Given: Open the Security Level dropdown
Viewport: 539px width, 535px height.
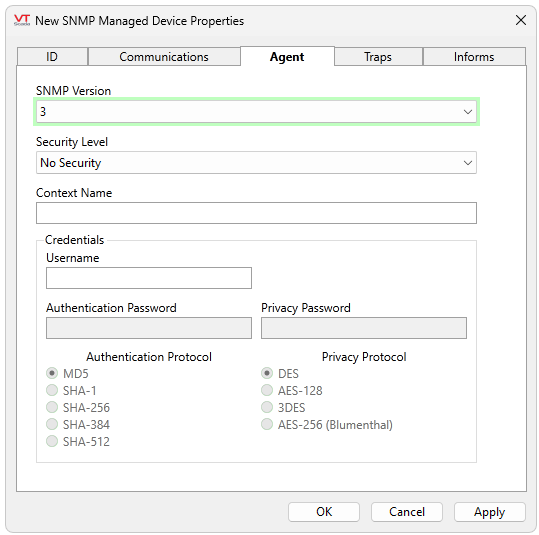Looking at the screenshot, I should pos(256,163).
